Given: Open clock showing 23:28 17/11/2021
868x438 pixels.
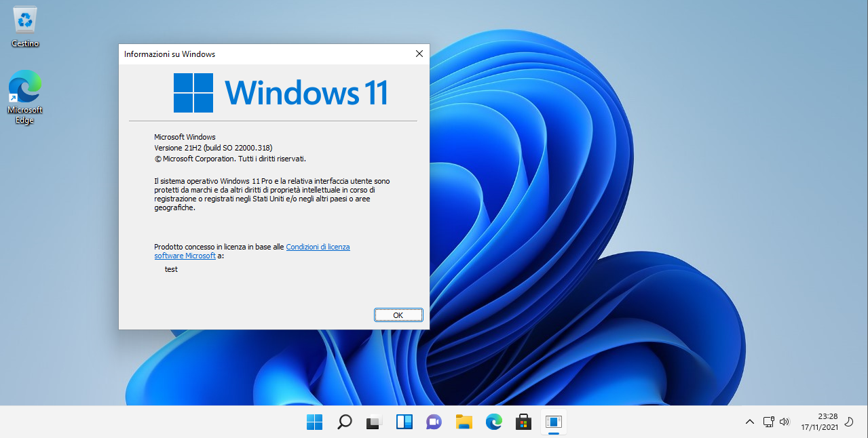Looking at the screenshot, I should pyautogui.click(x=819, y=422).
